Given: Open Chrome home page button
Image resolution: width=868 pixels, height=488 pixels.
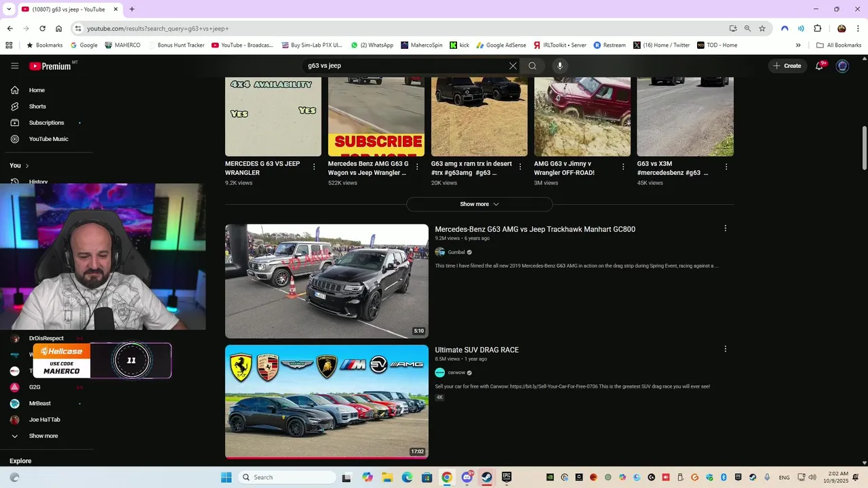Looking at the screenshot, I should (x=59, y=28).
